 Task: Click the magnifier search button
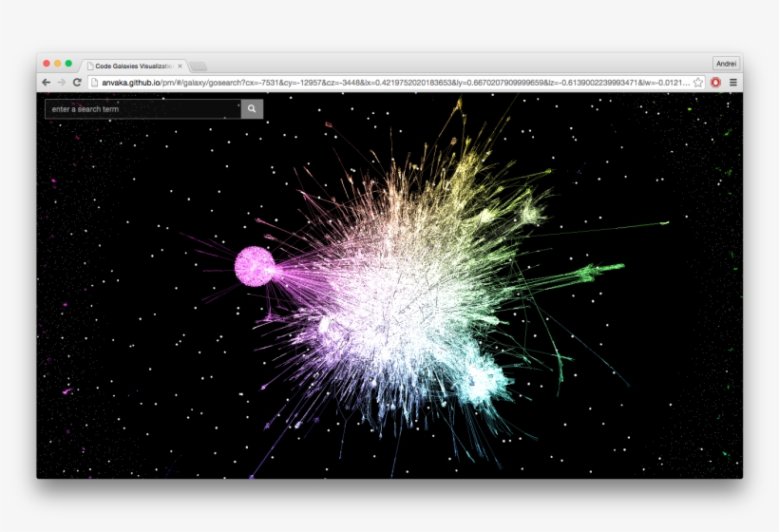[x=252, y=109]
